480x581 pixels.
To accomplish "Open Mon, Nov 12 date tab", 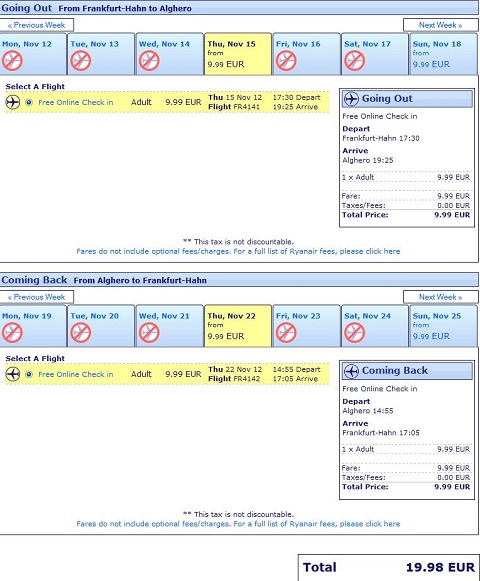I will click(33, 54).
